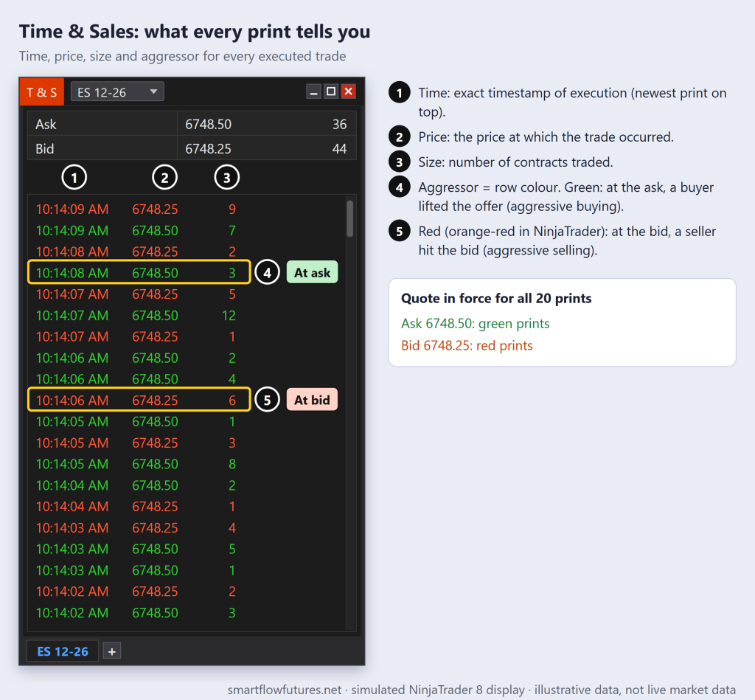Select the 10:14:06 AM print of 6 contracts

pos(139,400)
